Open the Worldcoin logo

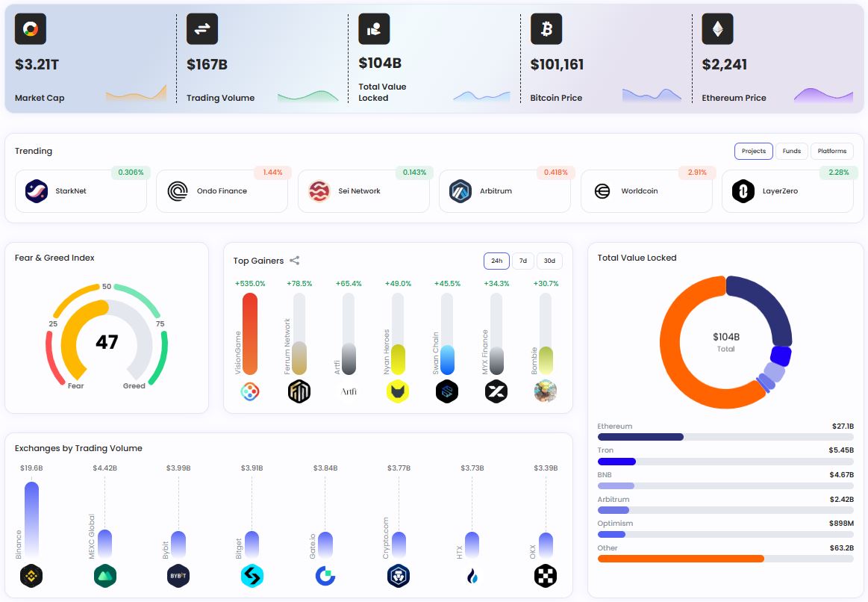tap(602, 191)
